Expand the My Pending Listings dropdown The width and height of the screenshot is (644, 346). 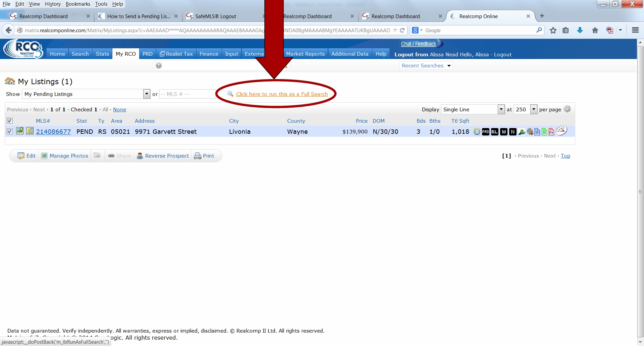146,94
